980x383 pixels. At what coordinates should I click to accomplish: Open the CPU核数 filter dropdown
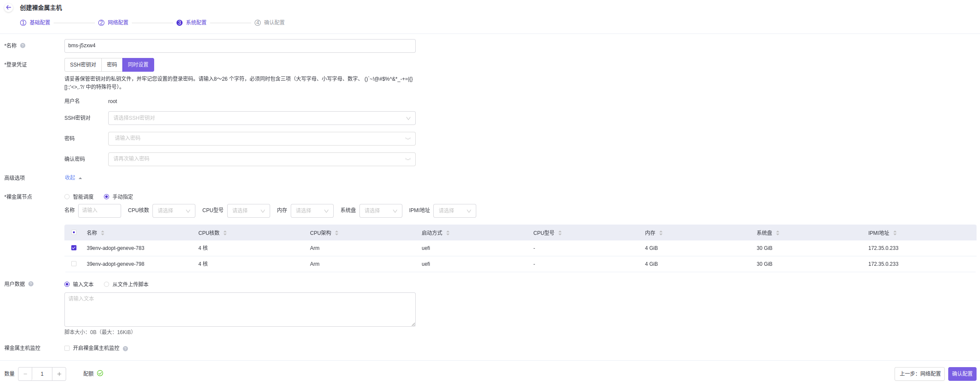[x=173, y=211]
